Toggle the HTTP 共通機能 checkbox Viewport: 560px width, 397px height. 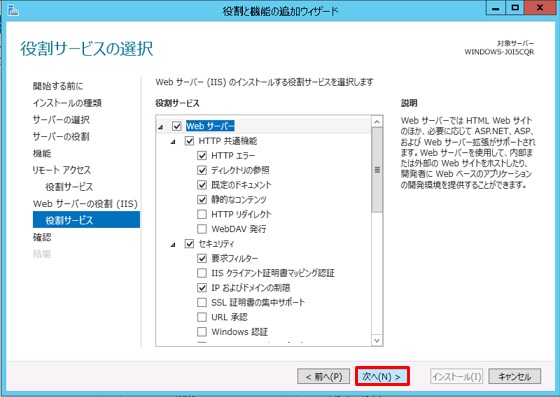(189, 141)
